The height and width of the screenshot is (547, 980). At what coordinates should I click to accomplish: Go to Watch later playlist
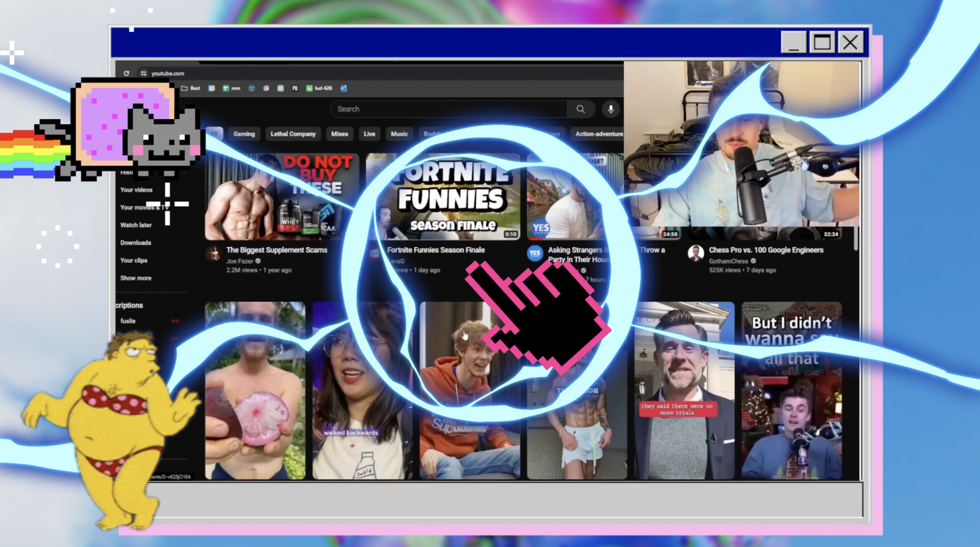point(136,225)
